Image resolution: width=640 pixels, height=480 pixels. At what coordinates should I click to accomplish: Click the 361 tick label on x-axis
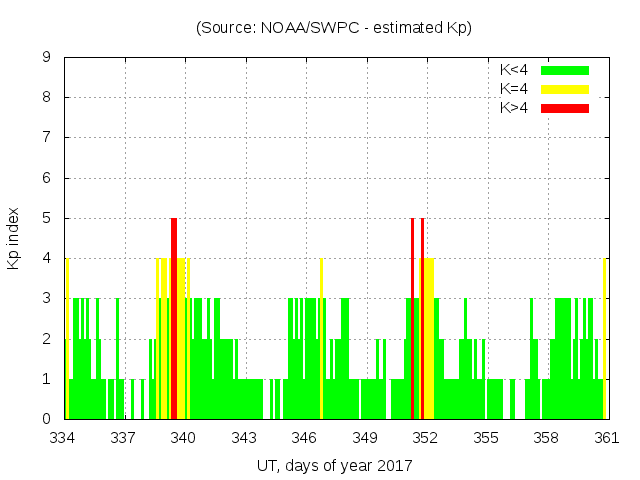tap(606, 437)
